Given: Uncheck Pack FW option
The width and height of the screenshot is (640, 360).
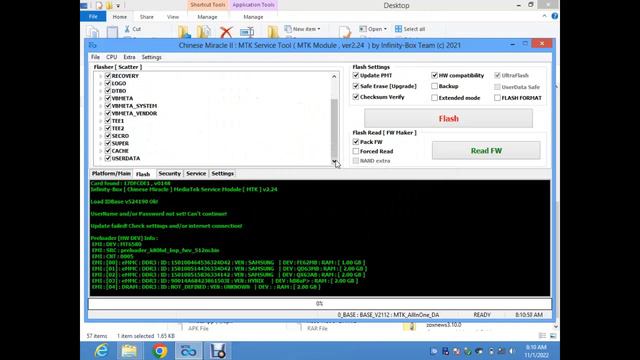Looking at the screenshot, I should [356, 142].
